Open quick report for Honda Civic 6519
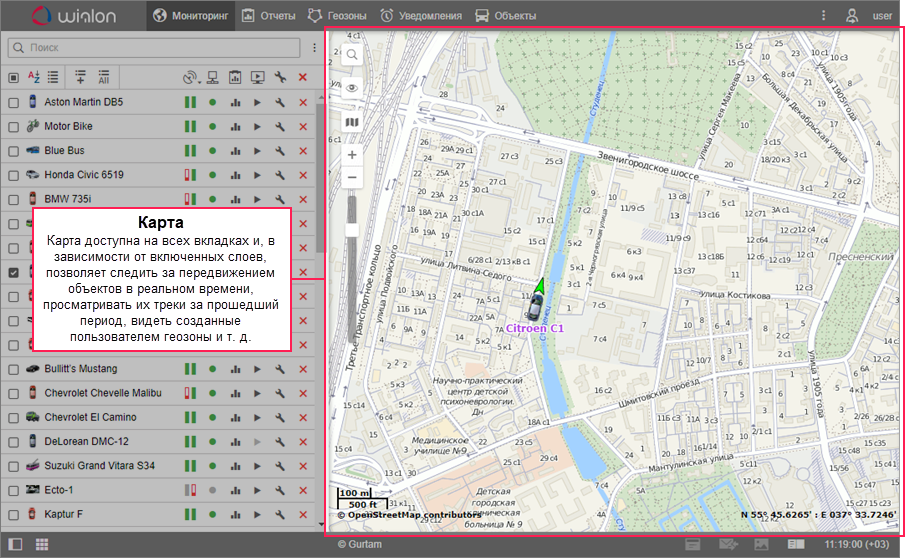The image size is (905, 558). click(x=235, y=175)
